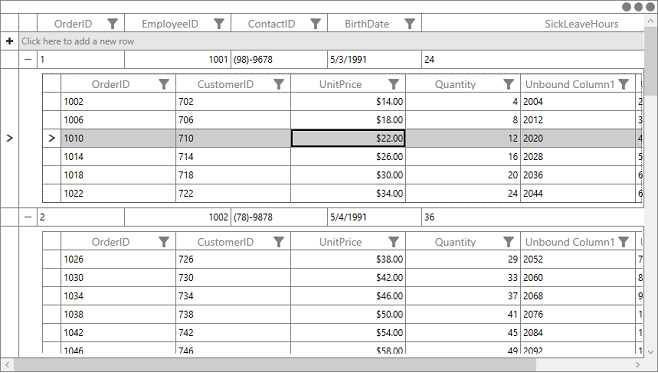Select contact (78)-9878 cell
This screenshot has height=373, width=658.
tap(279, 217)
